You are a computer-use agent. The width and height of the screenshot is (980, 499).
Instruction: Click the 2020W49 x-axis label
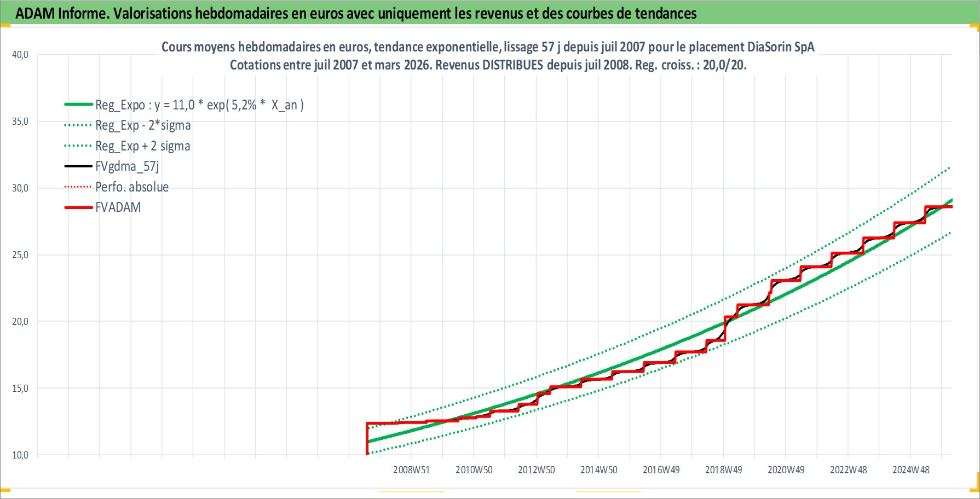tap(786, 470)
